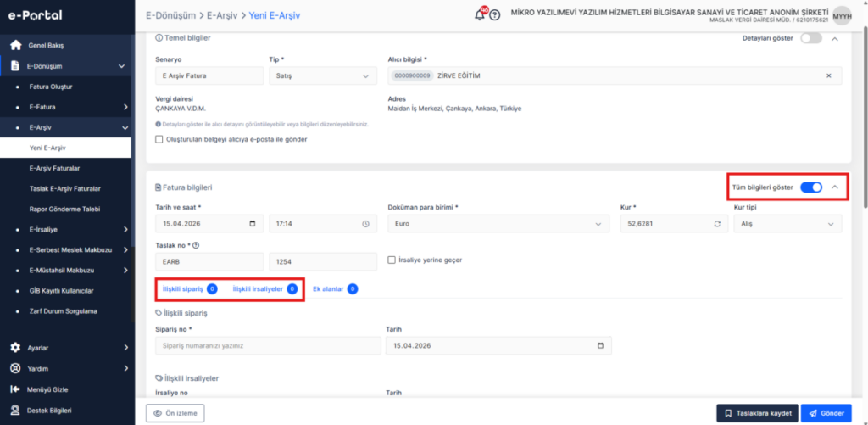Switch to Ek alanlar tab
This screenshot has width=868, height=425.
(335, 288)
